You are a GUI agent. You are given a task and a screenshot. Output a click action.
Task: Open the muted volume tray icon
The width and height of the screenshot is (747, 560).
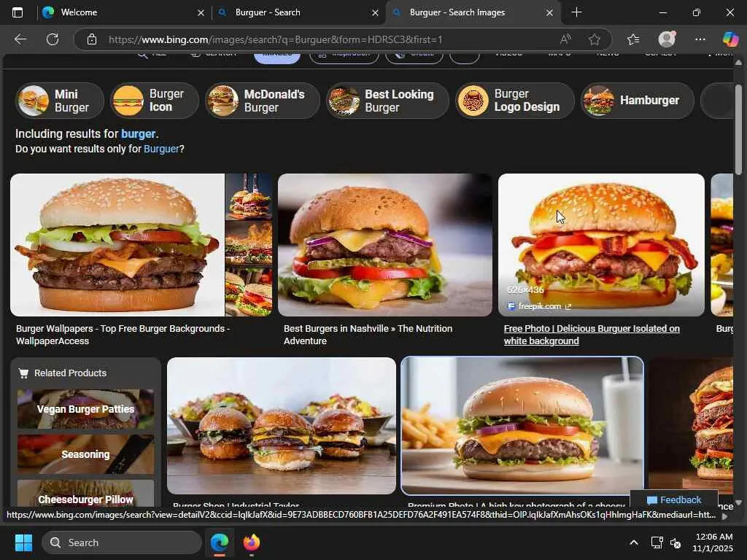(676, 542)
